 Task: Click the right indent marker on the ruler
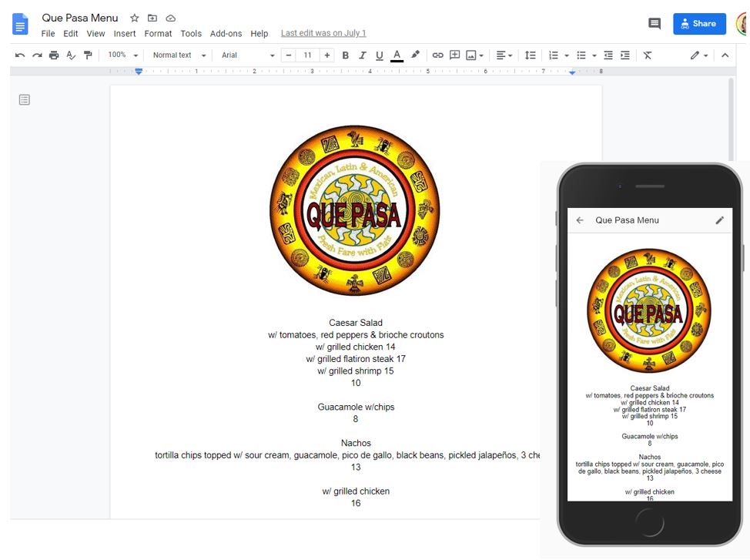572,72
